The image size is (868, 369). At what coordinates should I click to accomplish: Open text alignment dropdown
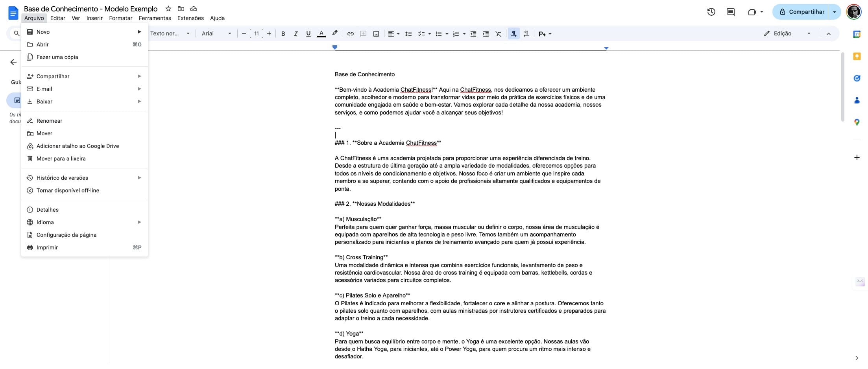tap(394, 34)
